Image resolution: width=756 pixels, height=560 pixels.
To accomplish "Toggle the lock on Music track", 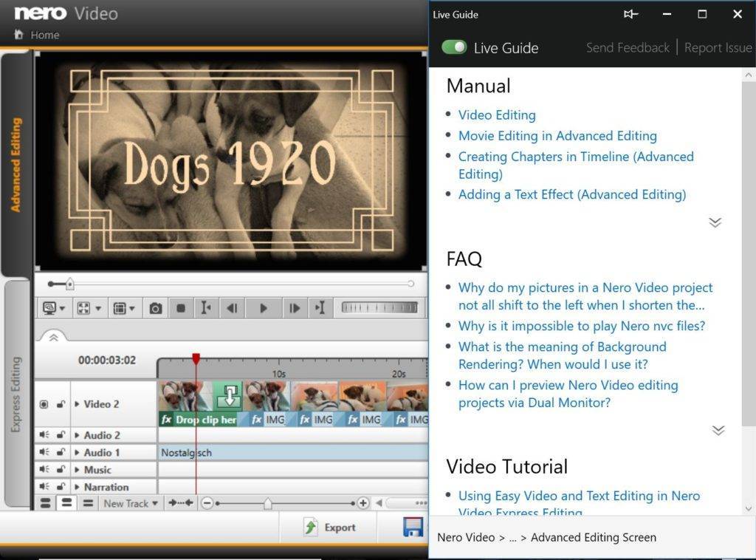I will pos(61,470).
